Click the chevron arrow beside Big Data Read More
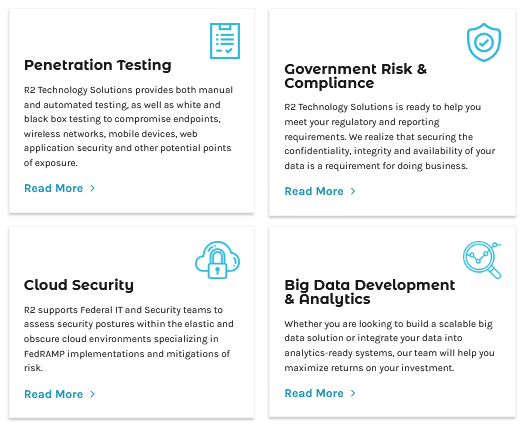This screenshot has width=524, height=429. (x=353, y=393)
